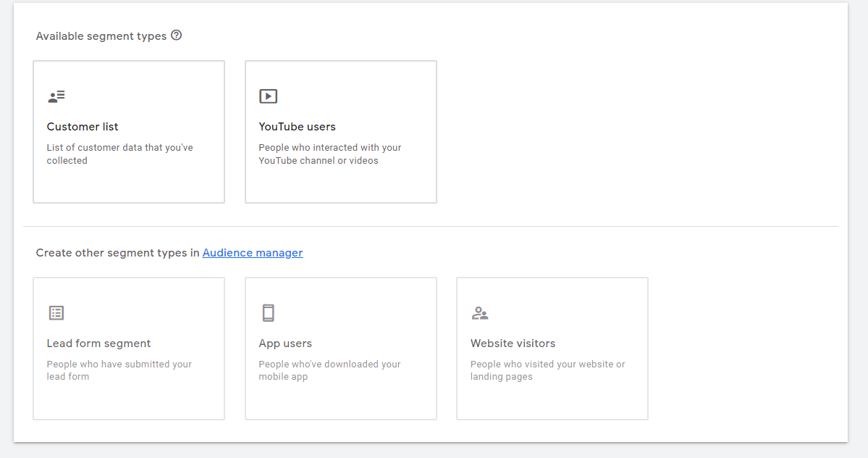Select the Lead form segment title
This screenshot has height=458, width=868.
(98, 343)
